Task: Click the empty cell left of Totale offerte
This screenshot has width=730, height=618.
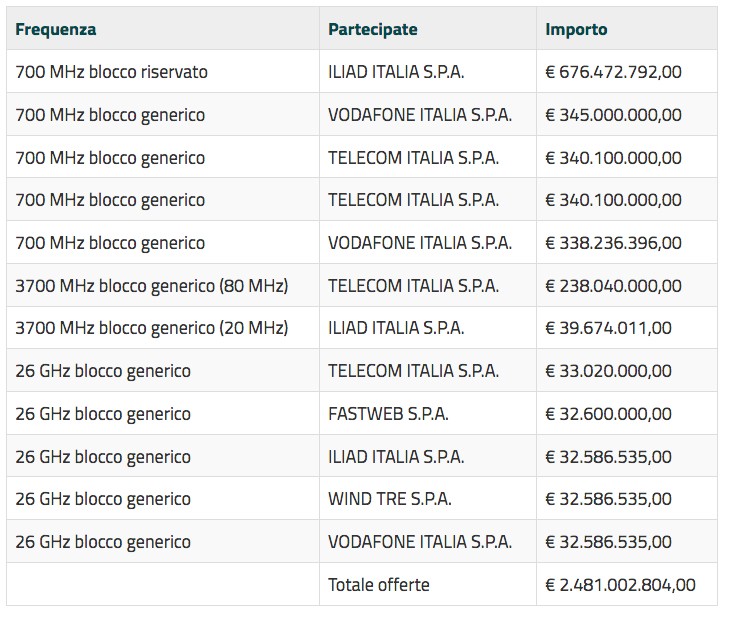Action: [x=163, y=584]
